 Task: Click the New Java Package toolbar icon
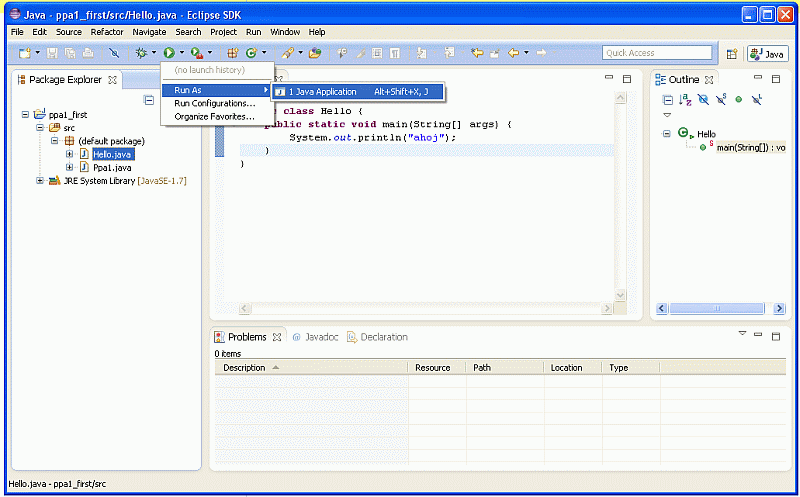pos(232,53)
